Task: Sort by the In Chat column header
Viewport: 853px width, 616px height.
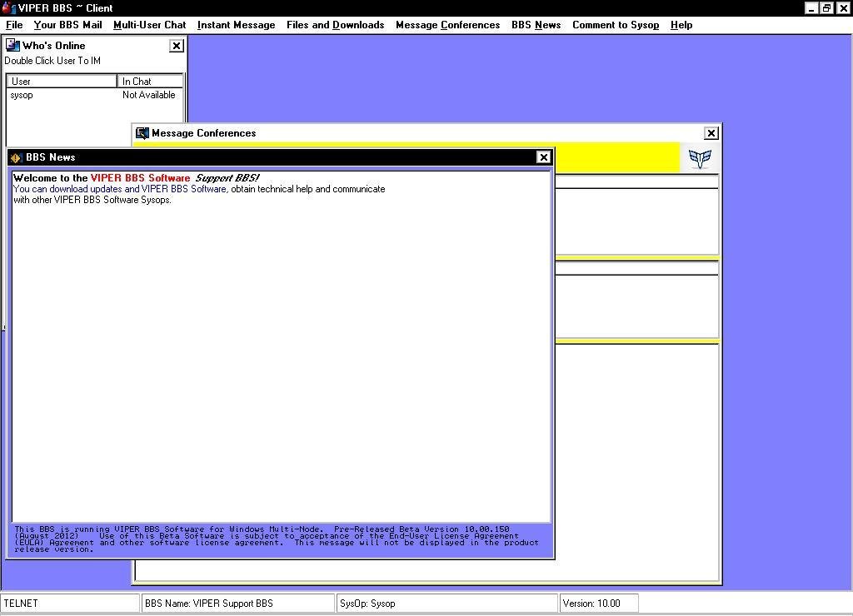Action: coord(150,81)
